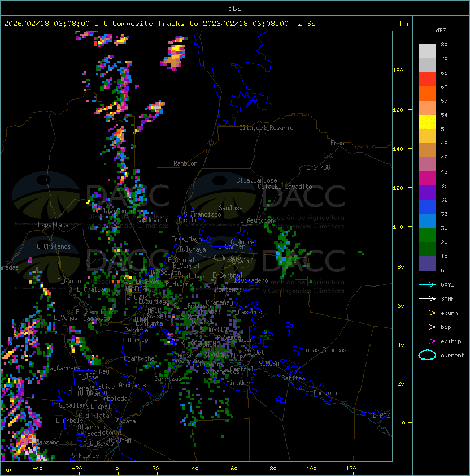Click the vertical axis tick label 180
The height and width of the screenshot is (476, 470).
click(x=398, y=71)
